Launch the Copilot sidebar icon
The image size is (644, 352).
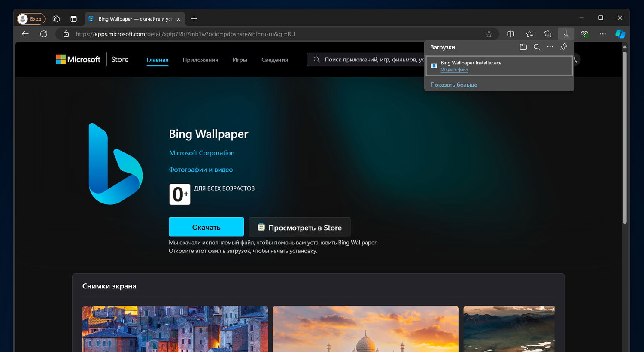coord(620,34)
